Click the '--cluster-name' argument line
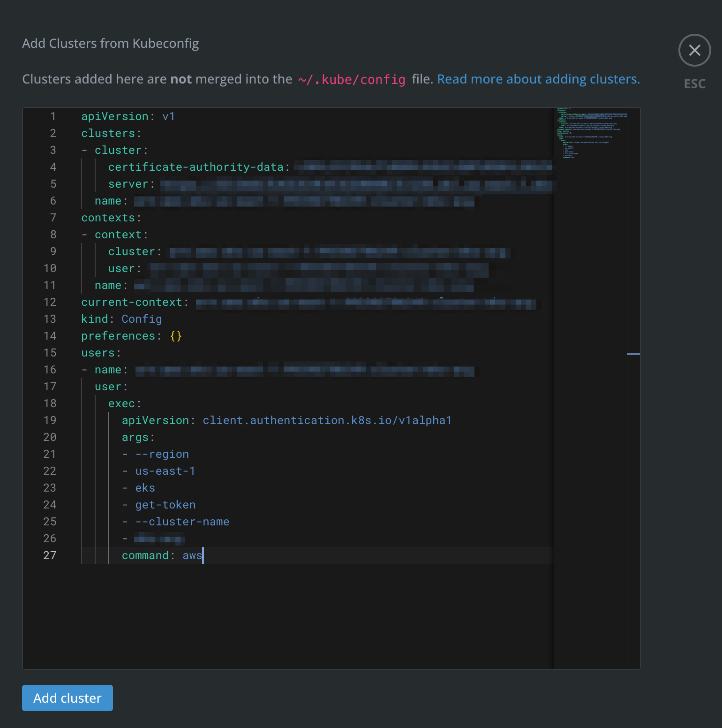722x728 pixels. pos(175,522)
